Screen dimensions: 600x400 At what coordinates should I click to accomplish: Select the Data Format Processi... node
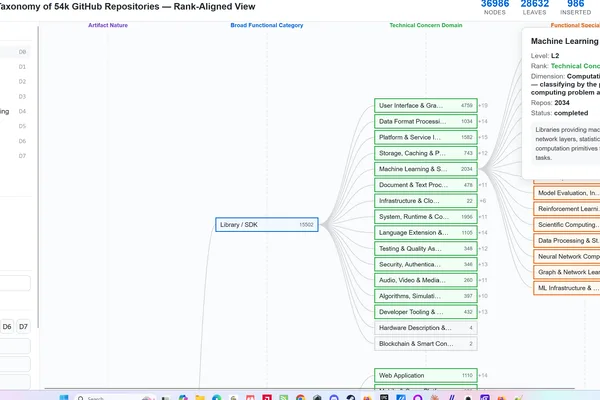pyautogui.click(x=426, y=121)
